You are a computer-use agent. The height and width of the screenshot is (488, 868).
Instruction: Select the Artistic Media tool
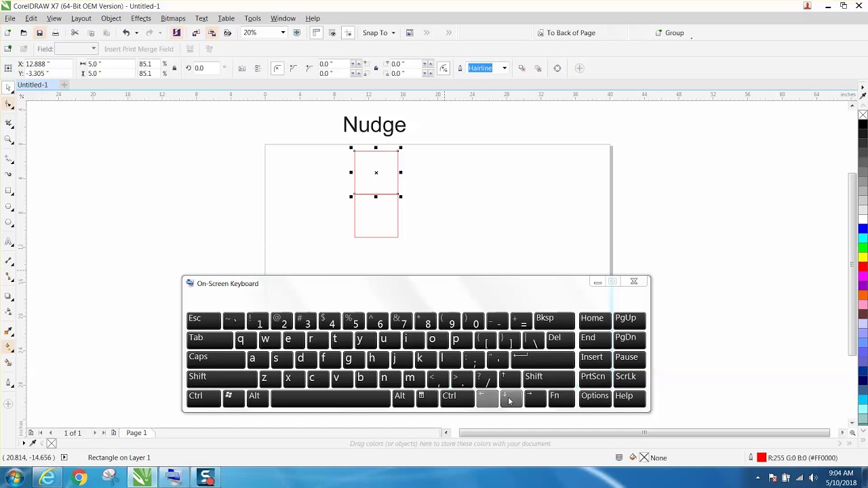[x=8, y=174]
